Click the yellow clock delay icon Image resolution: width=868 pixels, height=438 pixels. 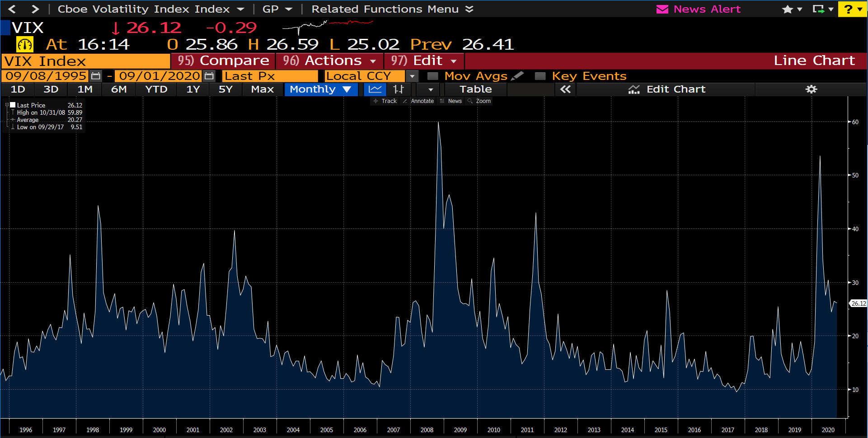[x=25, y=44]
